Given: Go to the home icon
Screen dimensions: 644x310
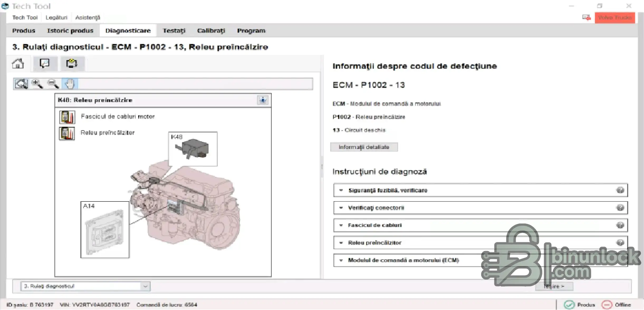Looking at the screenshot, I should pyautogui.click(x=18, y=64).
